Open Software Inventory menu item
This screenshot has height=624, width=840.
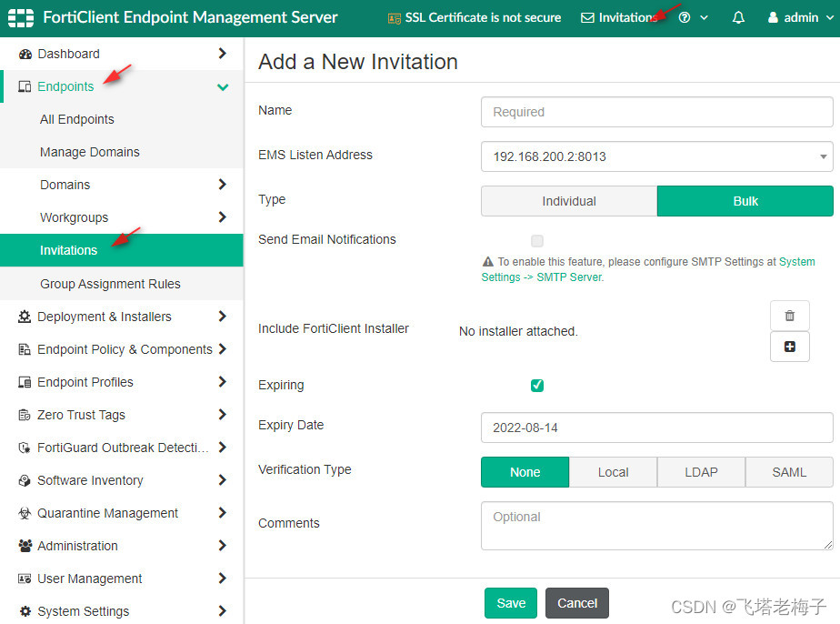(x=90, y=480)
